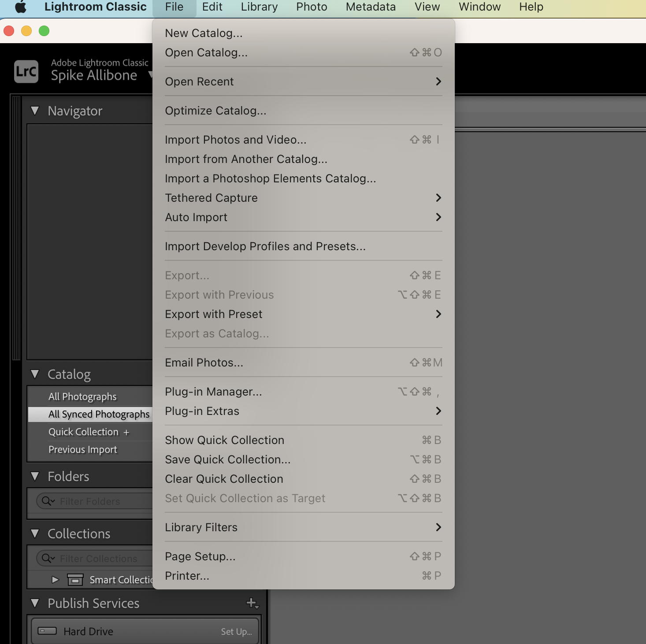
Task: Select Quick Collection in Catalog
Action: [90, 432]
